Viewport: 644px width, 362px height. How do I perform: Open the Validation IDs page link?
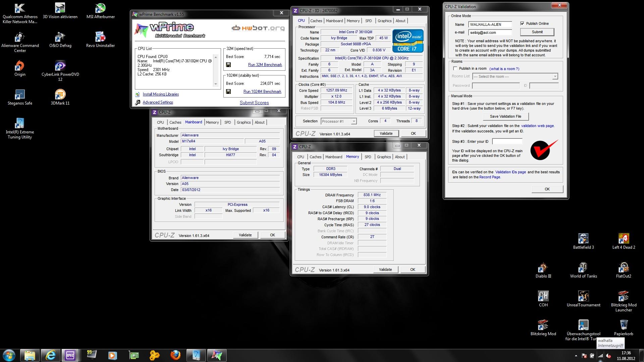pyautogui.click(x=511, y=172)
